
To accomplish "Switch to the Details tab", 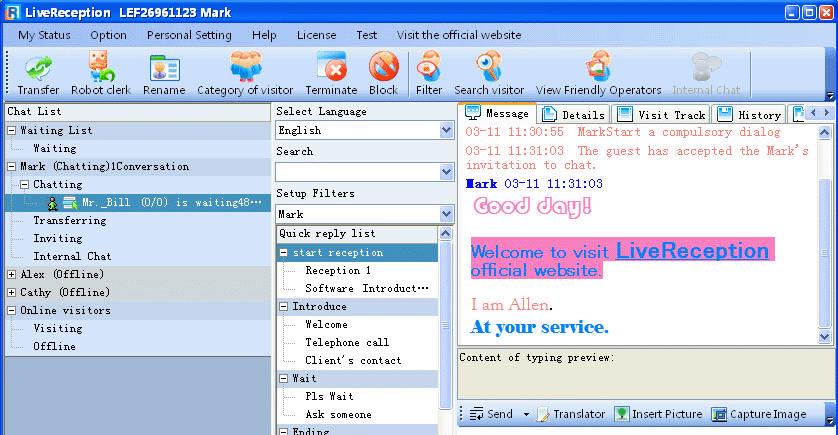I will click(x=573, y=114).
